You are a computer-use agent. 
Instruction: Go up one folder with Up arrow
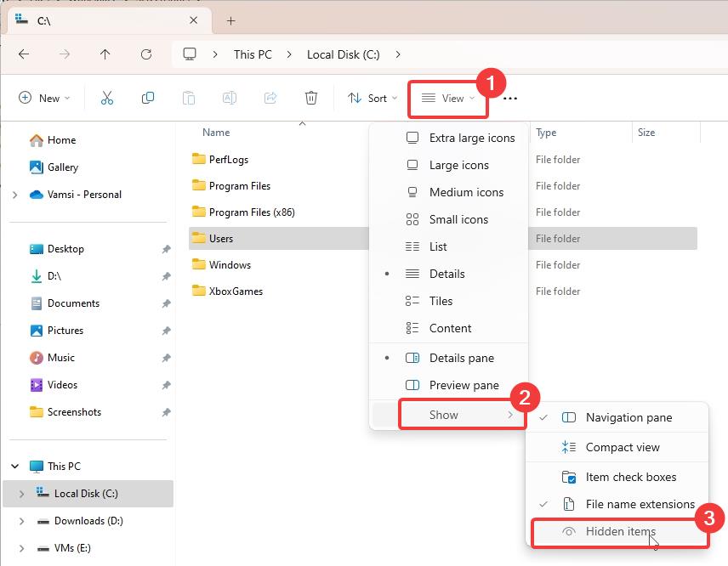coord(105,54)
